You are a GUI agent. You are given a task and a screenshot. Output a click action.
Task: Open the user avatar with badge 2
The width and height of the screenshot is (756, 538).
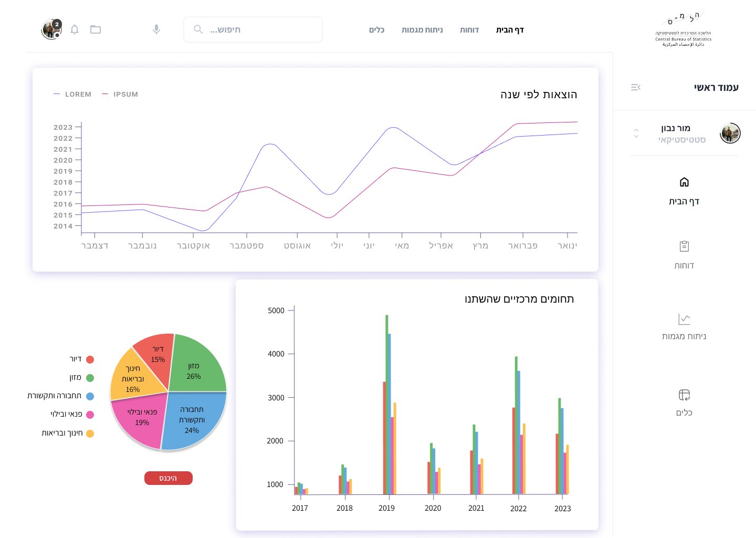pyautogui.click(x=51, y=30)
